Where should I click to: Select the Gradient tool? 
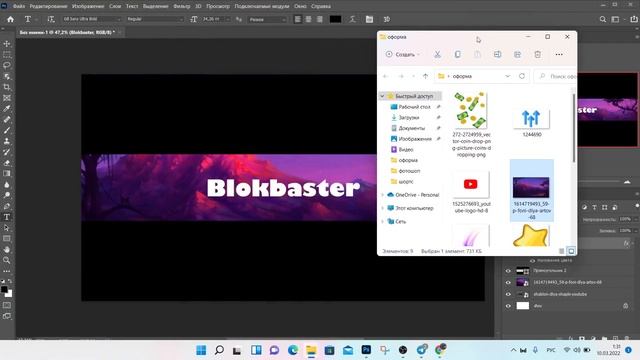[7, 173]
